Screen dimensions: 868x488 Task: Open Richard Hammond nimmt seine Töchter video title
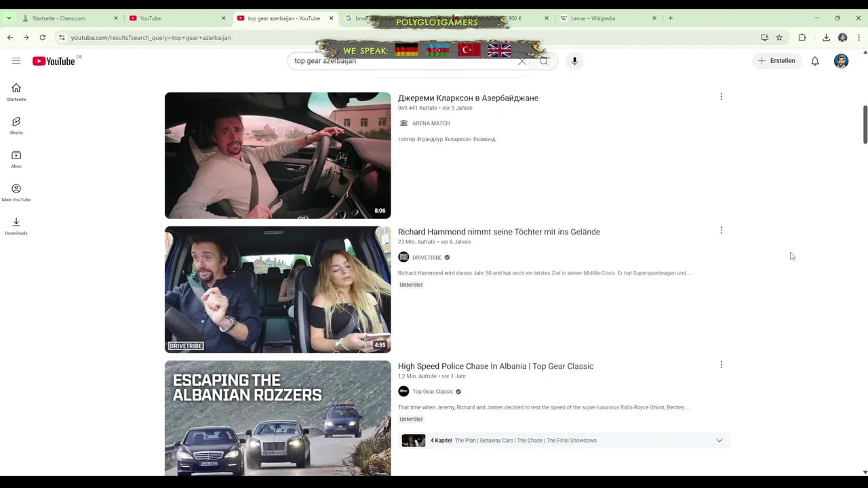(499, 232)
